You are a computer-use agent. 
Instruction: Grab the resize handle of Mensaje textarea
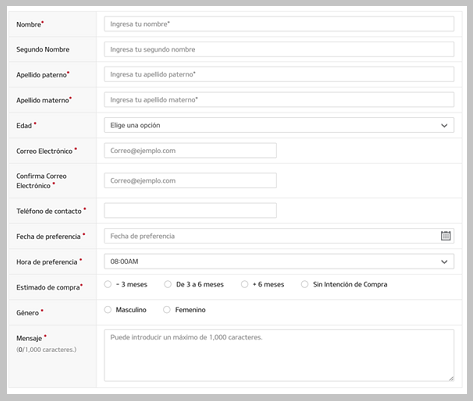[451, 378]
